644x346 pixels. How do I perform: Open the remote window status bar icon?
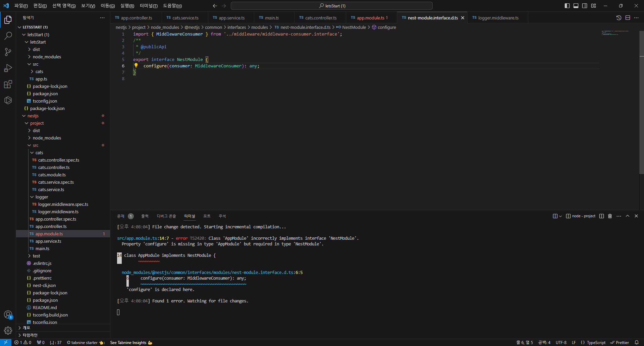tap(6, 342)
